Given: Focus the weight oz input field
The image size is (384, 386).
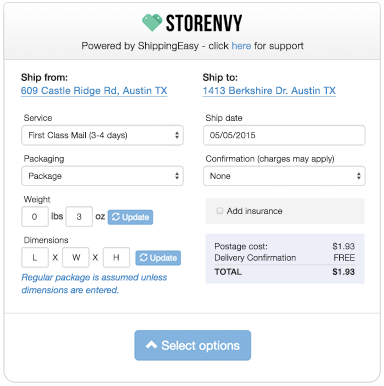Looking at the screenshot, I should (x=79, y=217).
